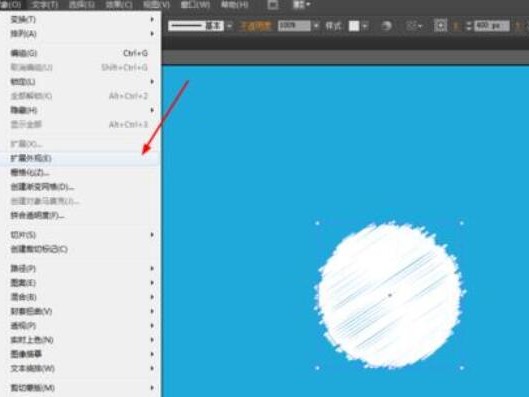This screenshot has height=397, width=529.
Task: Open the 切片(S) submenu
Action: (x=80, y=235)
